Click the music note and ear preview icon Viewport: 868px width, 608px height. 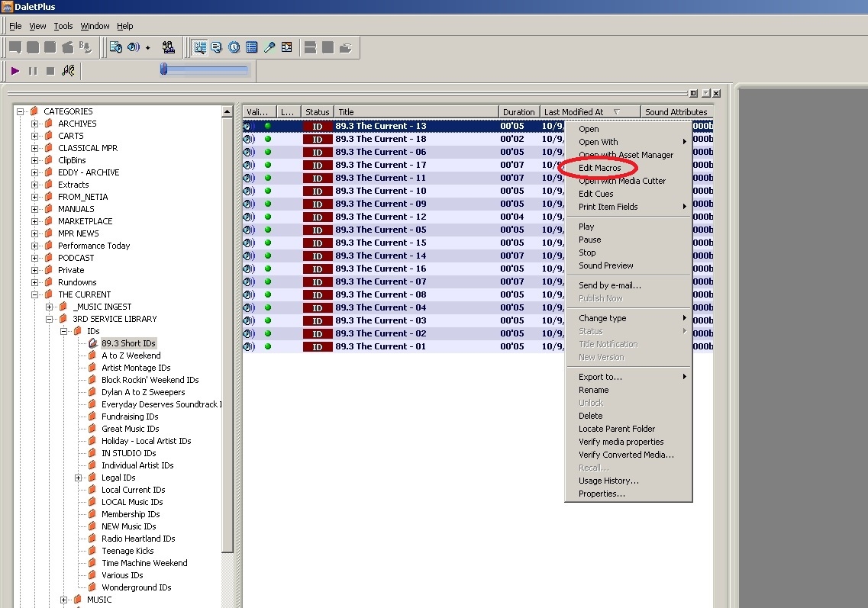pyautogui.click(x=68, y=71)
